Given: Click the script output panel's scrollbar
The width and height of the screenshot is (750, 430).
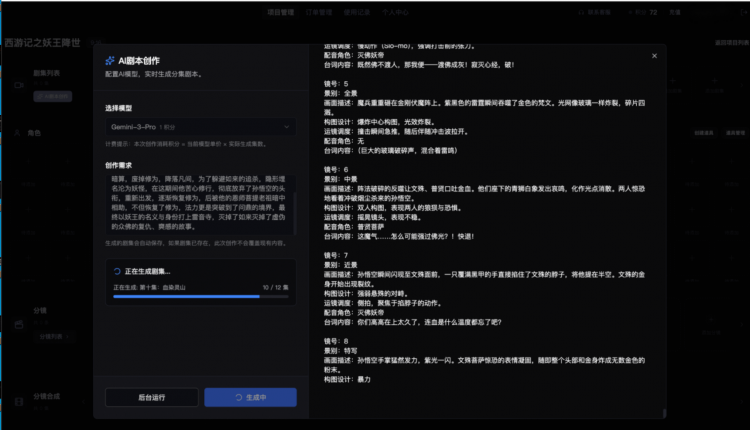Looking at the screenshot, I should 664,413.
